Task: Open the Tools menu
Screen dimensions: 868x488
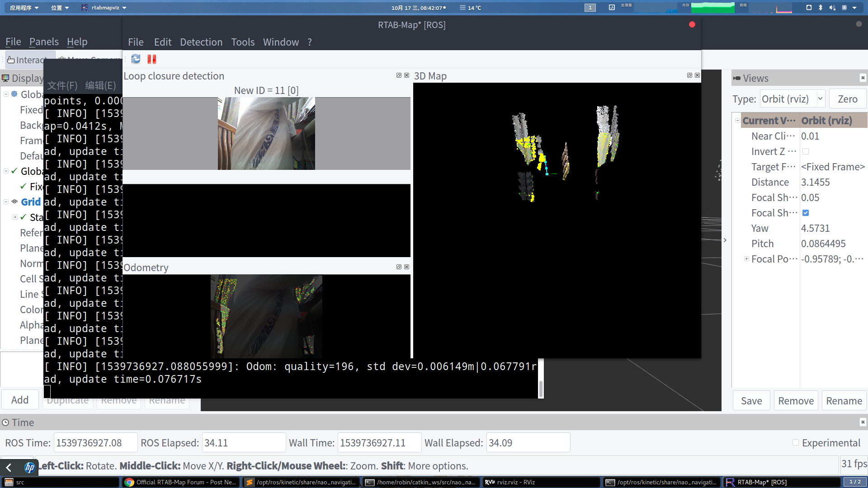Action: (x=243, y=42)
